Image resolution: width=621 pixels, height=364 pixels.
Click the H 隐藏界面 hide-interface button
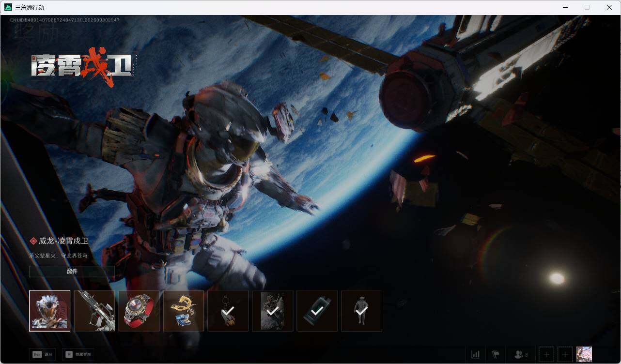pyautogui.click(x=78, y=354)
